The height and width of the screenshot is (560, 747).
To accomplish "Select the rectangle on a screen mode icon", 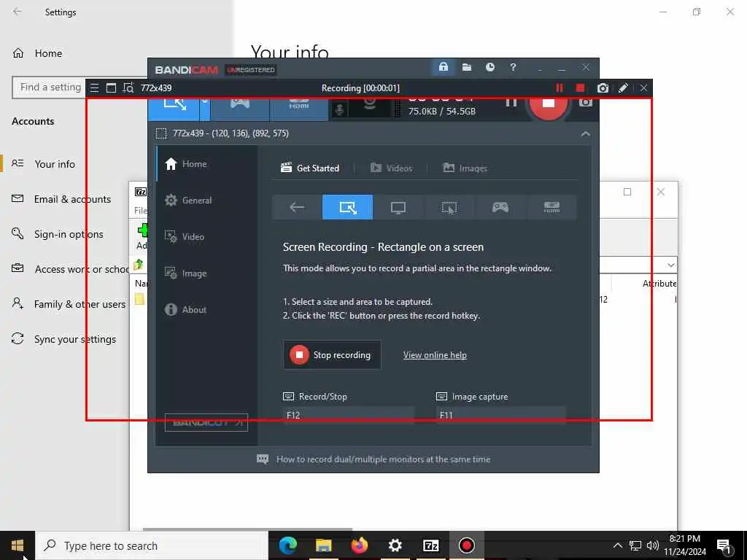I will tap(347, 207).
